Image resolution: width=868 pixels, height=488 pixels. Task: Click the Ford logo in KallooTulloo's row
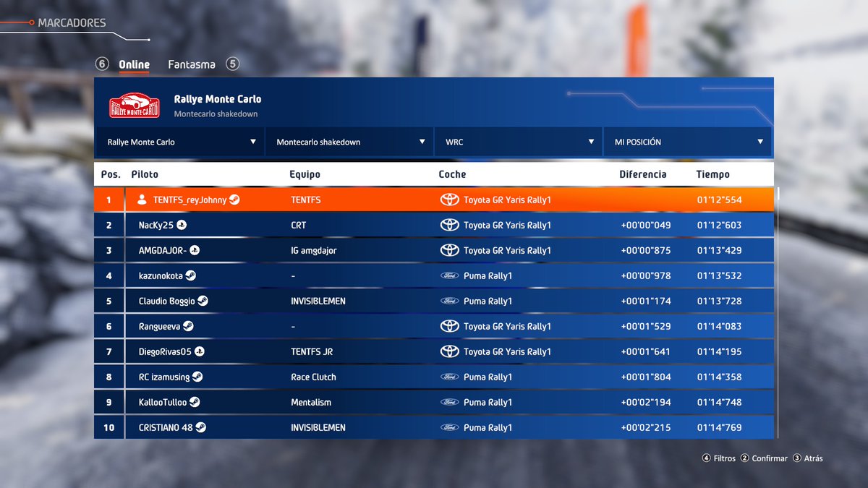point(450,402)
